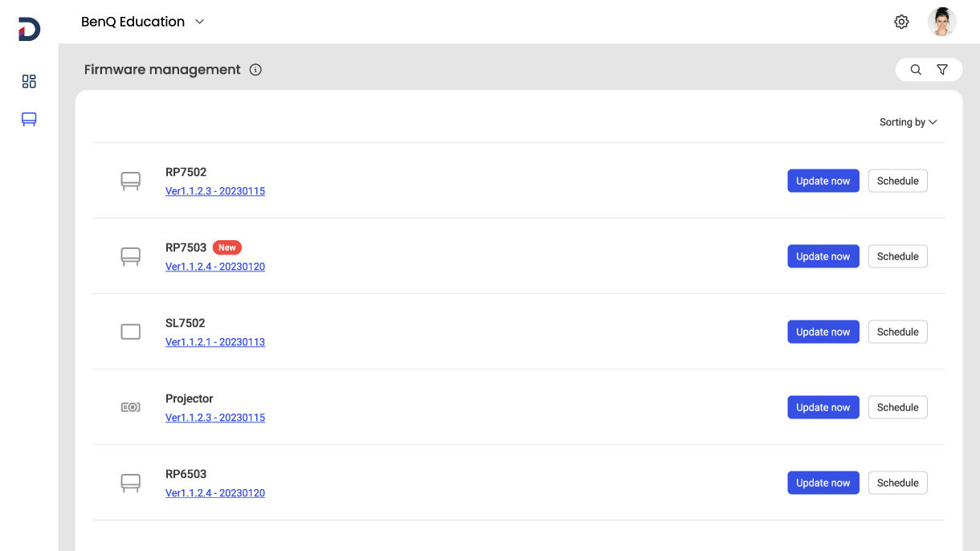Open the Sorting by dropdown
This screenshot has width=980, height=551.
click(x=908, y=122)
